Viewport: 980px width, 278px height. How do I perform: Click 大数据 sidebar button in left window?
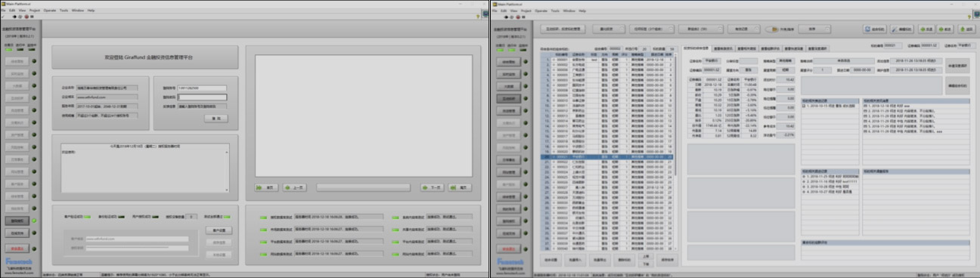(x=17, y=86)
